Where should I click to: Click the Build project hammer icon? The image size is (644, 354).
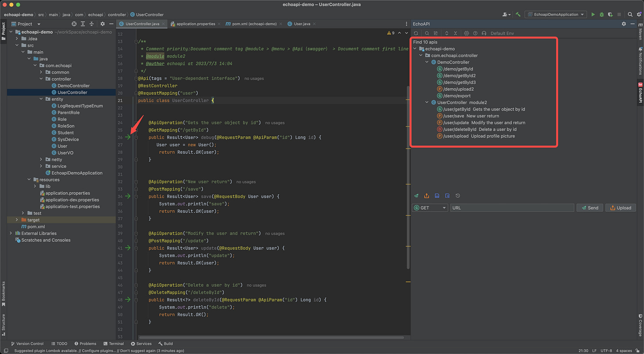click(x=518, y=15)
